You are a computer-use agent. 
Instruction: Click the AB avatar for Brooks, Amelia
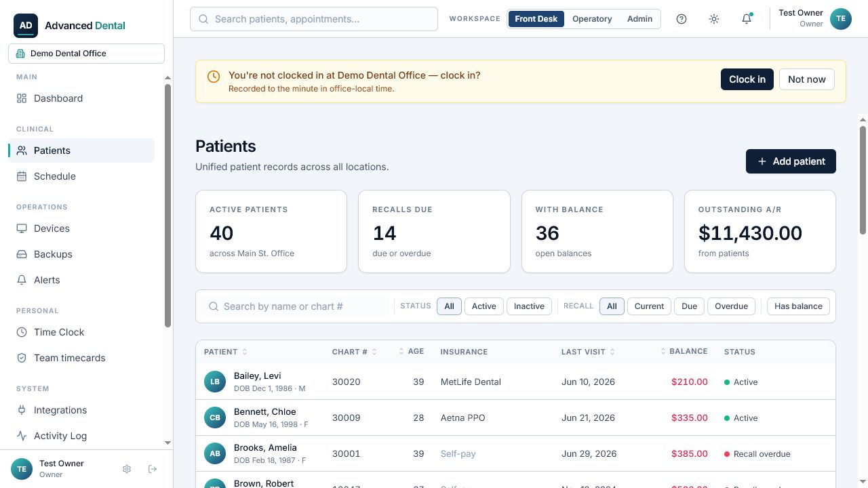[x=215, y=453]
